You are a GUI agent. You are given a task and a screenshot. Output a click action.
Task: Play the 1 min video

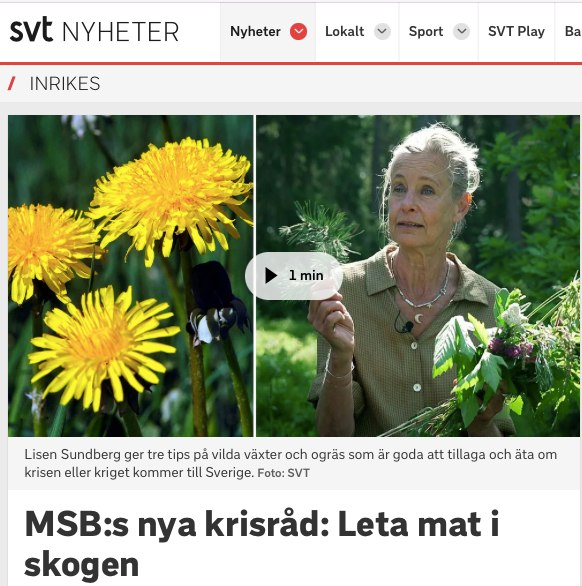(294, 276)
